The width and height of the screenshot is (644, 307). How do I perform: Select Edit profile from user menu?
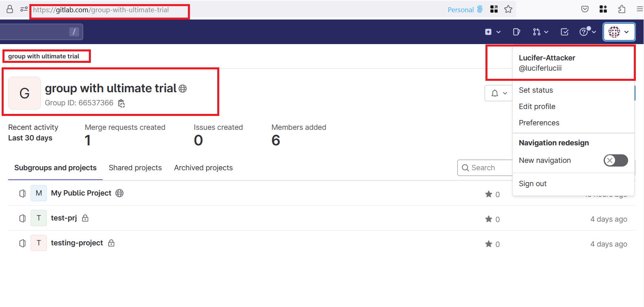point(537,107)
